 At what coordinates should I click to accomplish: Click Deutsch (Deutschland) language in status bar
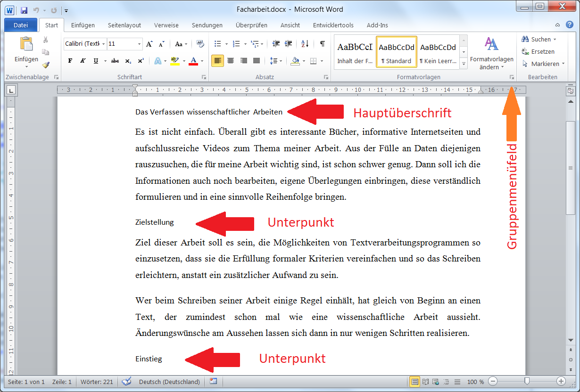(x=169, y=382)
